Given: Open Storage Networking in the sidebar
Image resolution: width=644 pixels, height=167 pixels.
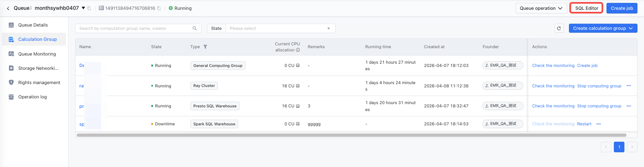Looking at the screenshot, I should coord(34,68).
